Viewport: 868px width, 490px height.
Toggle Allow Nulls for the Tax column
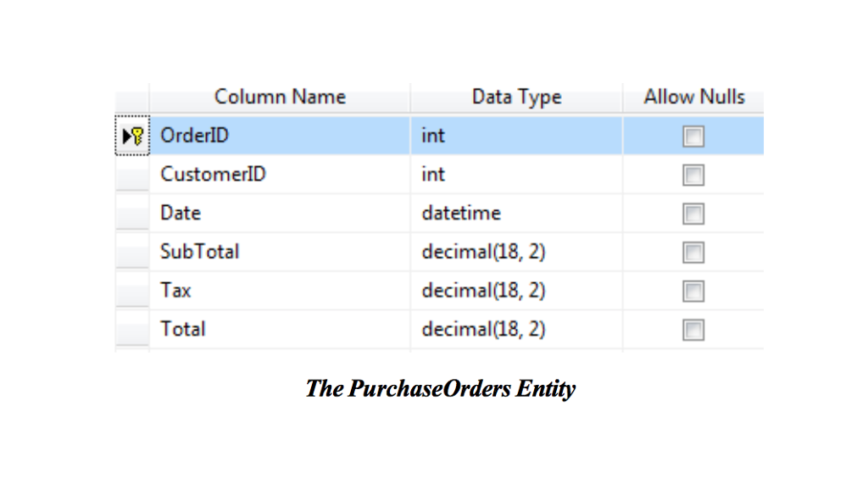[693, 290]
